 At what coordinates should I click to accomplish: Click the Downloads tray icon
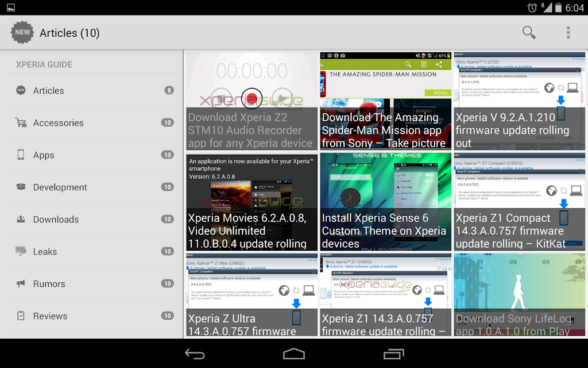coord(21,219)
